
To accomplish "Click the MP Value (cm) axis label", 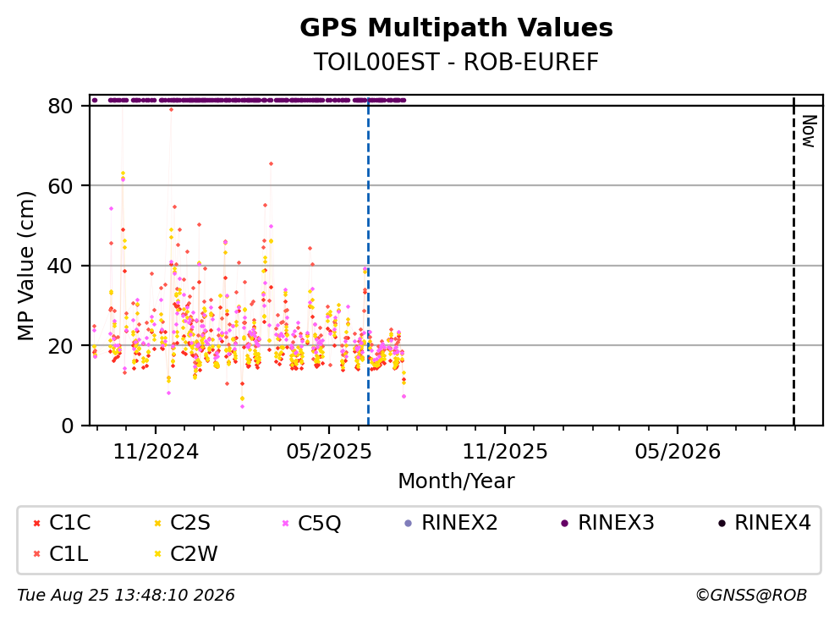I will point(25,266).
